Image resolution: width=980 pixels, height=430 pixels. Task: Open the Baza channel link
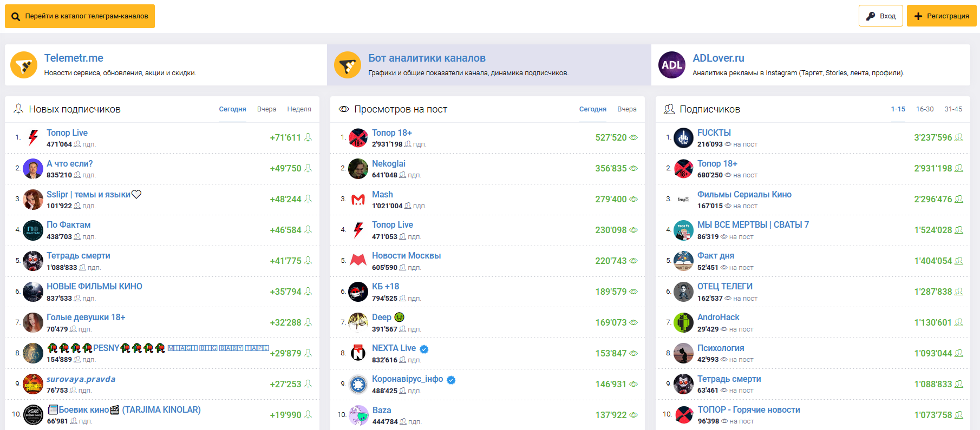click(x=382, y=410)
